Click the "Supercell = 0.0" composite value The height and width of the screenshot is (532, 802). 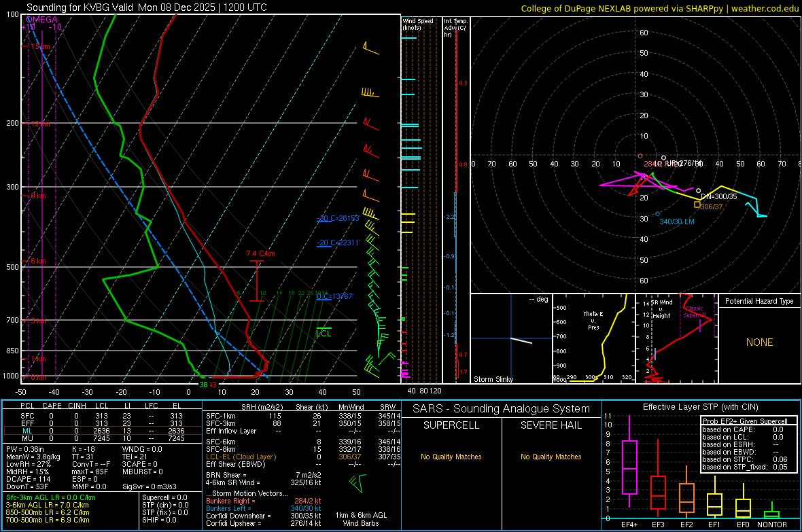[x=164, y=497]
